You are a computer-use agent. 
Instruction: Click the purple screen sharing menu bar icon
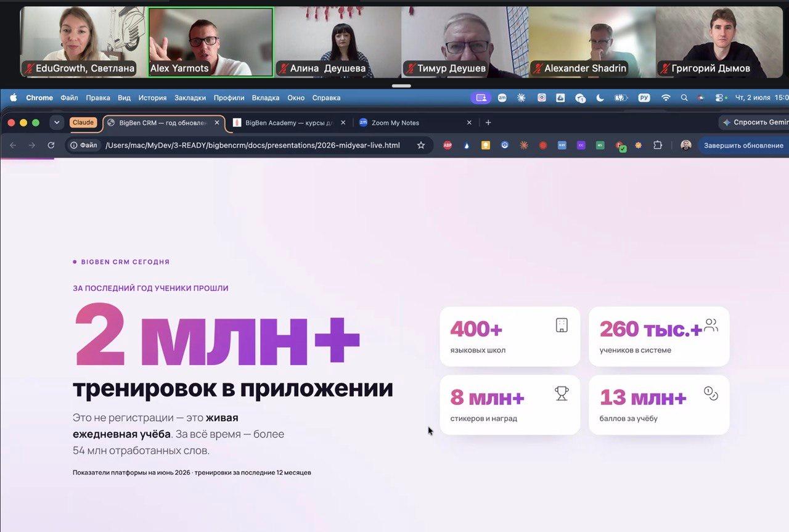[481, 97]
